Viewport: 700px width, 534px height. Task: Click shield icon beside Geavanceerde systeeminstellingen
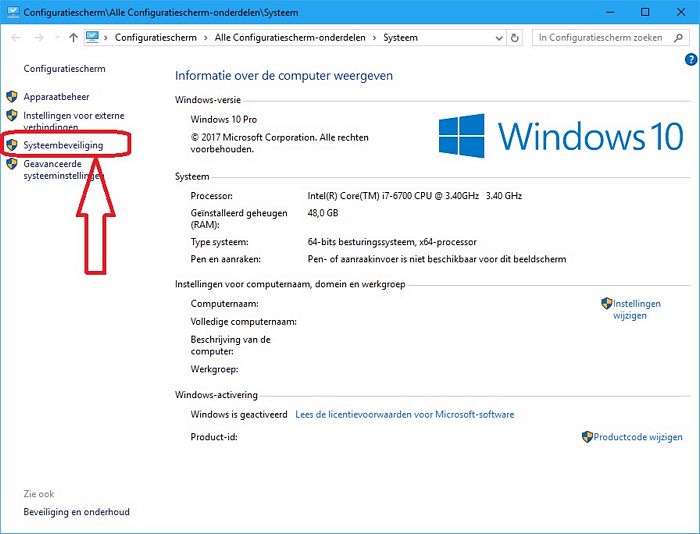12,164
